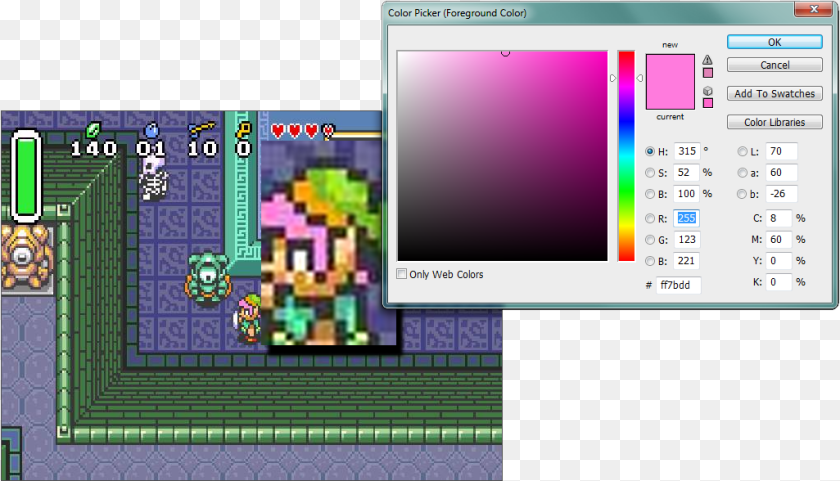Click the G field showing 123
The image size is (840, 481).
pos(687,240)
